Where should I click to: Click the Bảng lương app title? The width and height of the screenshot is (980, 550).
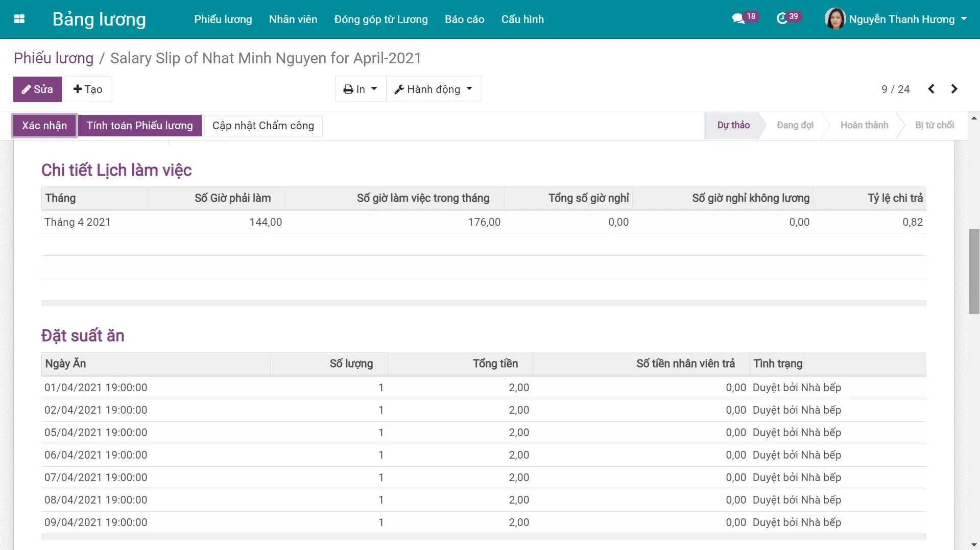click(x=99, y=19)
